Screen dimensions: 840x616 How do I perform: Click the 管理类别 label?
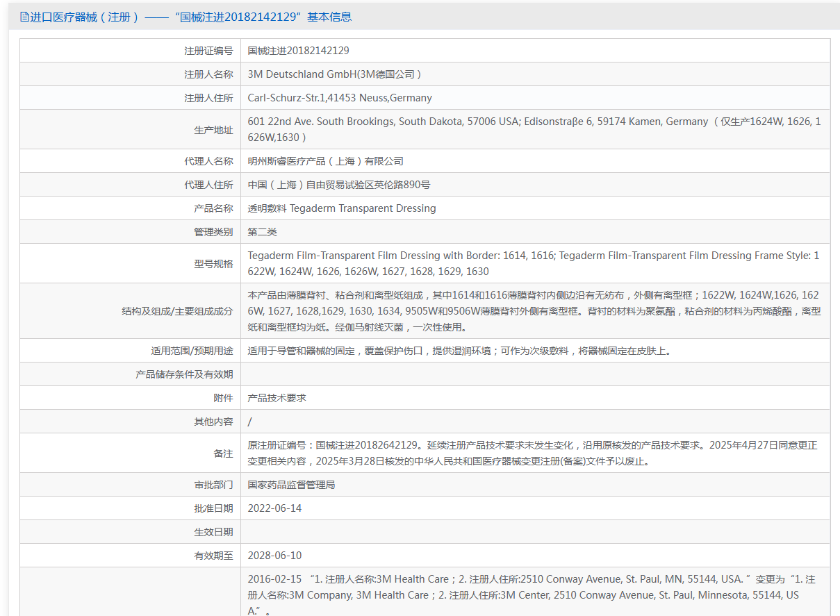(213, 232)
